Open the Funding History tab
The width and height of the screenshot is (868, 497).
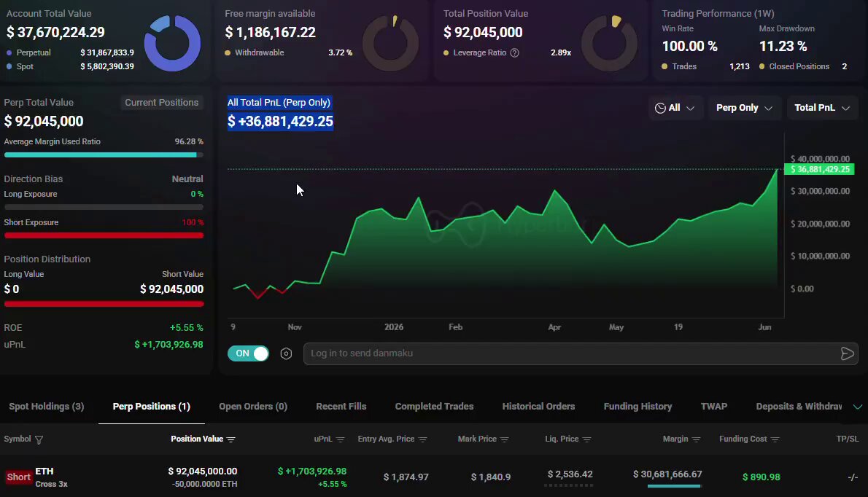point(638,407)
